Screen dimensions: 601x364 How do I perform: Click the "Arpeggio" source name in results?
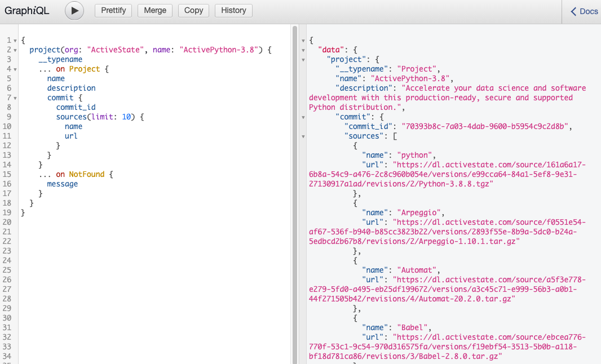click(x=419, y=212)
